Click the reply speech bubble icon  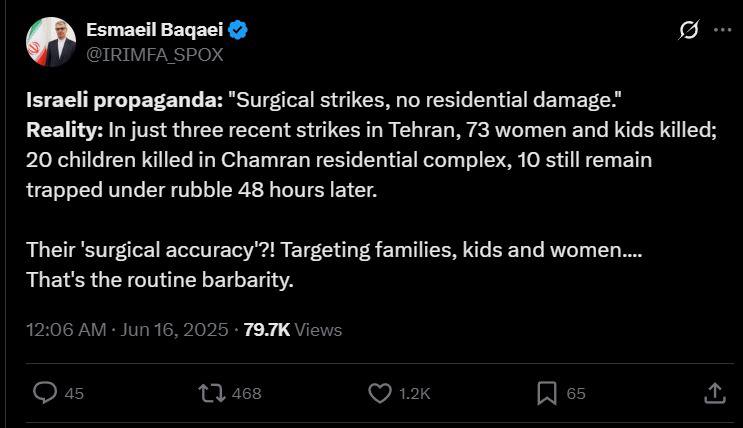(45, 393)
